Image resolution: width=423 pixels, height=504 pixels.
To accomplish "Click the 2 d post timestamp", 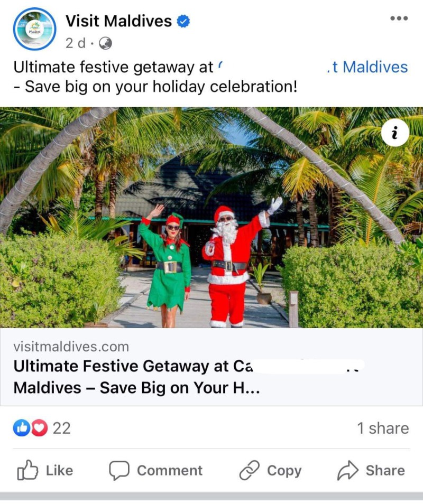I will (76, 43).
